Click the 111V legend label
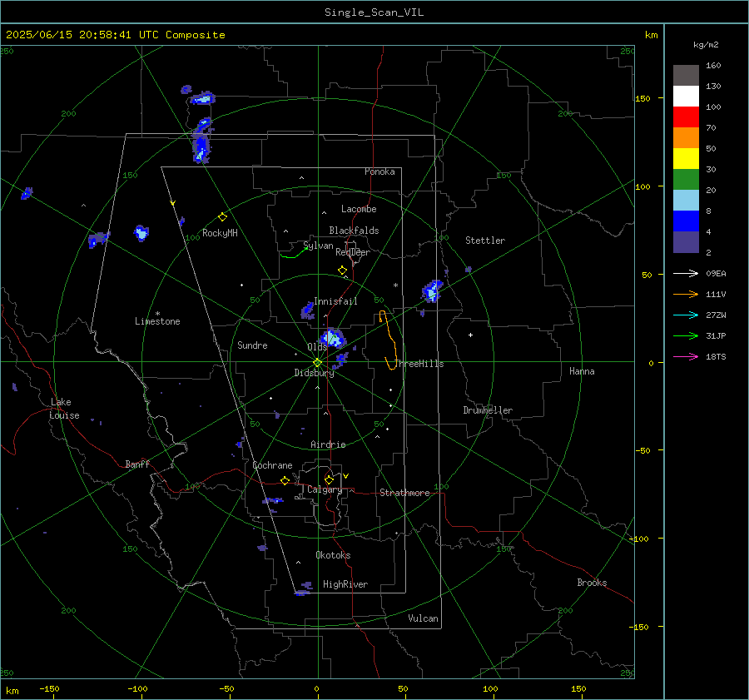Viewport: 749px width, 700px height. [x=716, y=295]
